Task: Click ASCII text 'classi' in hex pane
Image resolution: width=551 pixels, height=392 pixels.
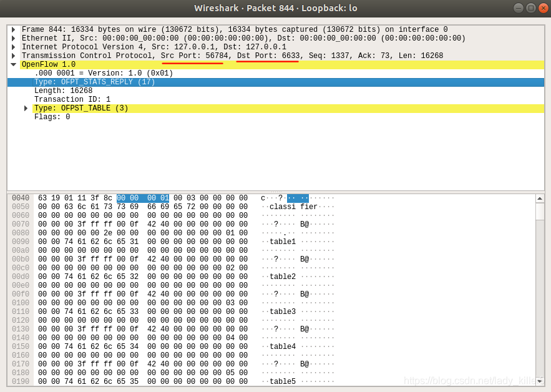Action: pos(283,207)
